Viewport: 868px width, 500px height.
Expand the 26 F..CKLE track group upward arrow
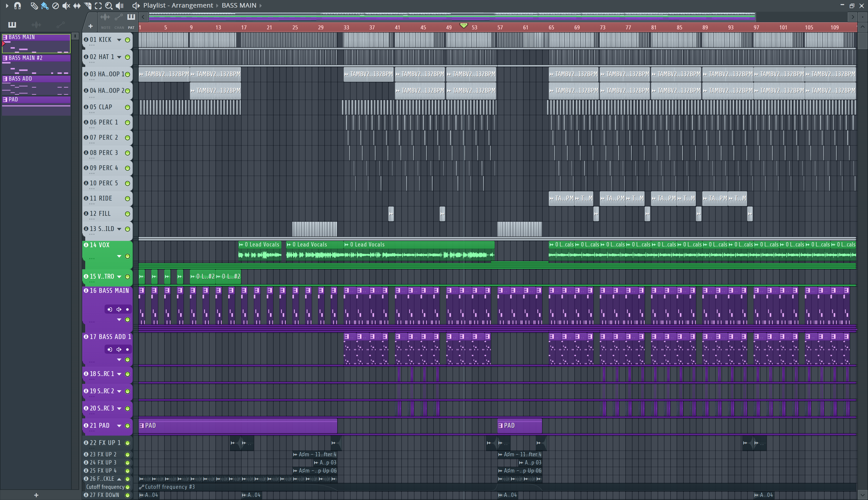tap(119, 479)
